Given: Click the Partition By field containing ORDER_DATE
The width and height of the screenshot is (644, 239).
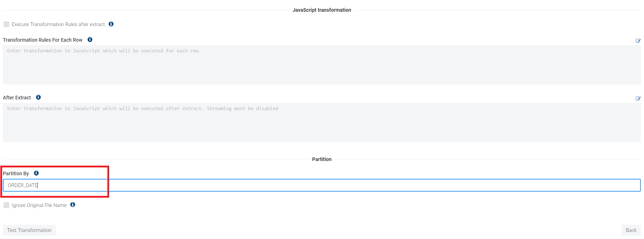Looking at the screenshot, I should (321, 185).
